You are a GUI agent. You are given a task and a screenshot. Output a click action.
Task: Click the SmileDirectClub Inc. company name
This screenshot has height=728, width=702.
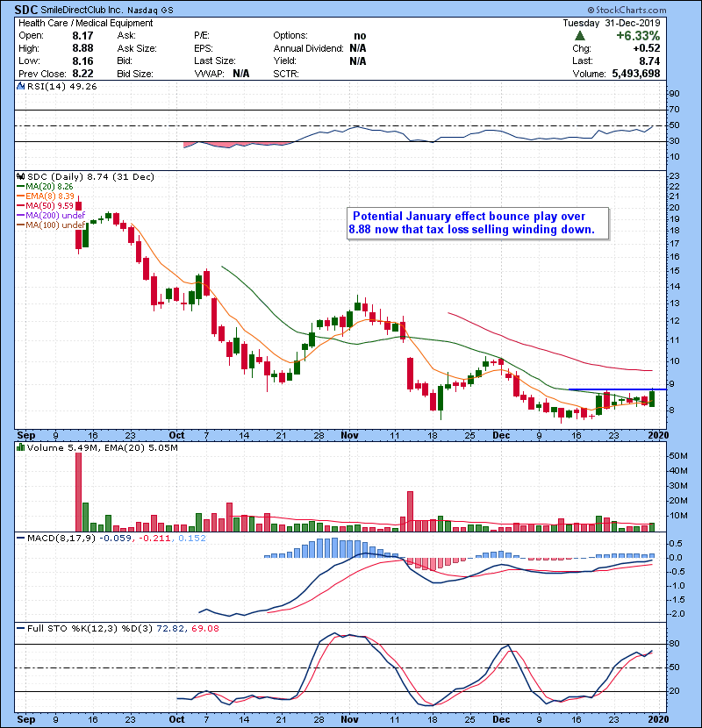(82, 11)
